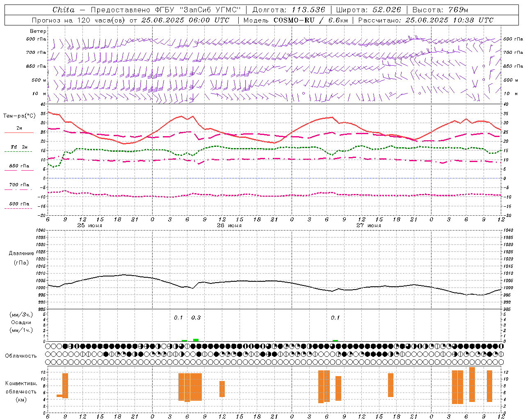
Task: Select the model label "COSMO-RU / 6.6км"
Action: (x=311, y=20)
